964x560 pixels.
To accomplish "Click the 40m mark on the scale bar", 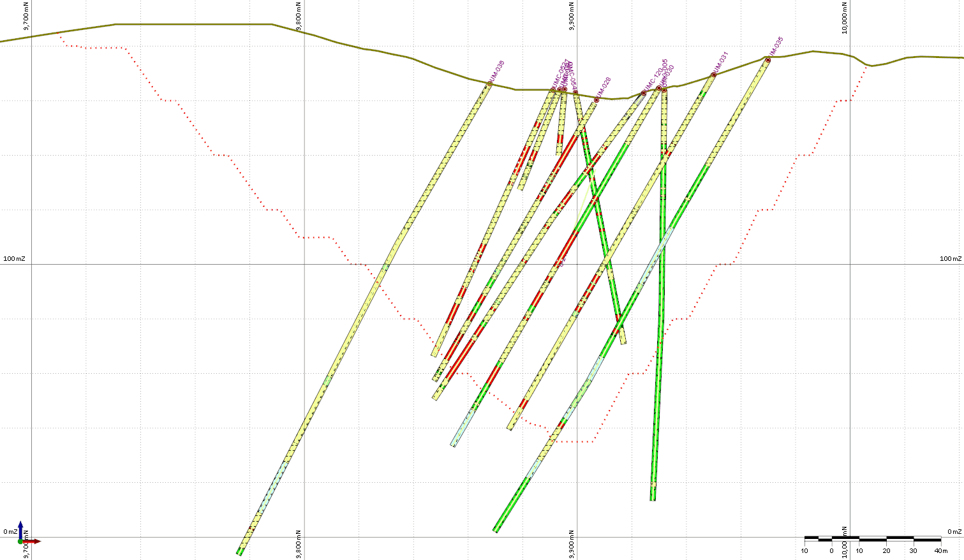I will click(937, 550).
